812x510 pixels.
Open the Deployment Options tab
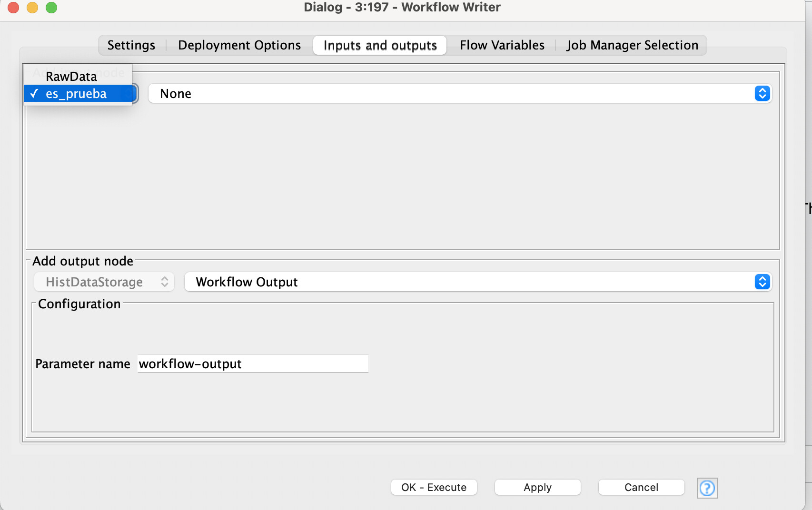coord(239,45)
